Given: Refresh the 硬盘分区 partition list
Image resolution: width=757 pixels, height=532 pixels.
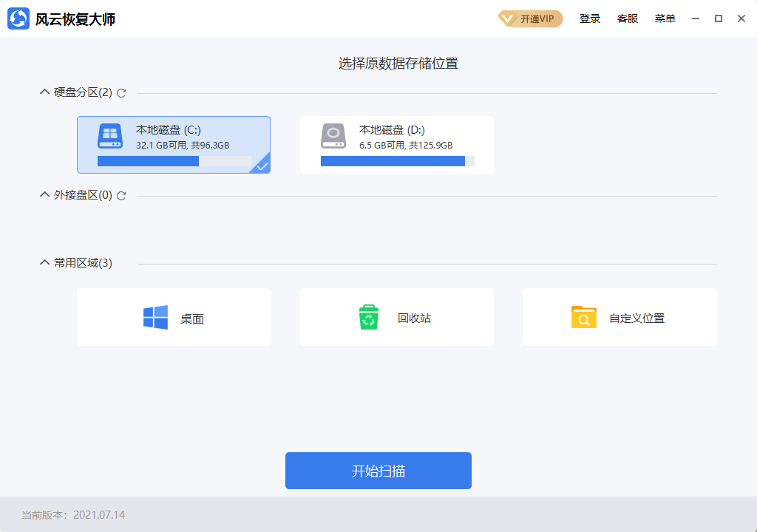Looking at the screenshot, I should [121, 92].
